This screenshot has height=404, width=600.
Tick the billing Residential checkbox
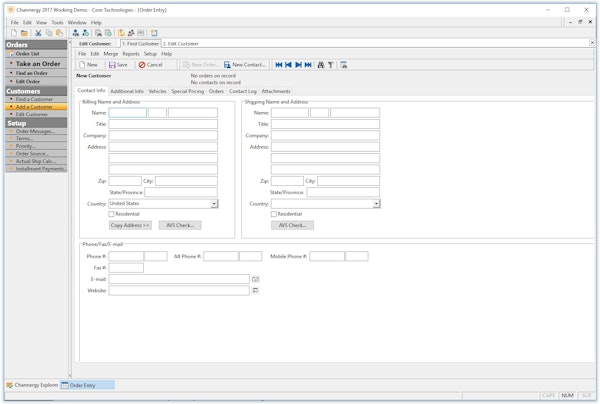point(111,214)
